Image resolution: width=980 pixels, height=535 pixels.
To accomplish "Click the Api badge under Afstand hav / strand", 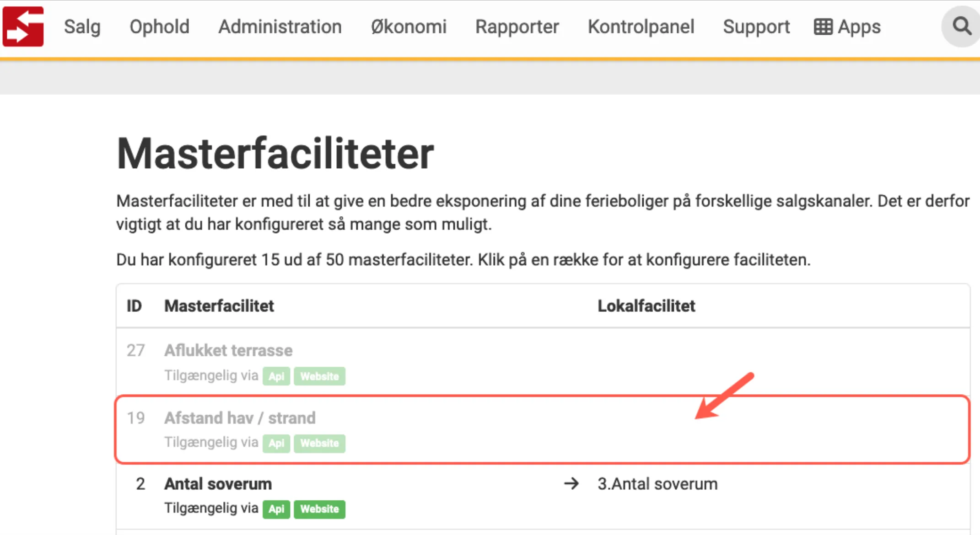I will [276, 443].
